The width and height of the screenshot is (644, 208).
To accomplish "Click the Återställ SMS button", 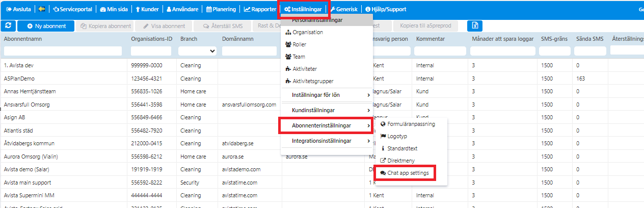I will point(223,25).
